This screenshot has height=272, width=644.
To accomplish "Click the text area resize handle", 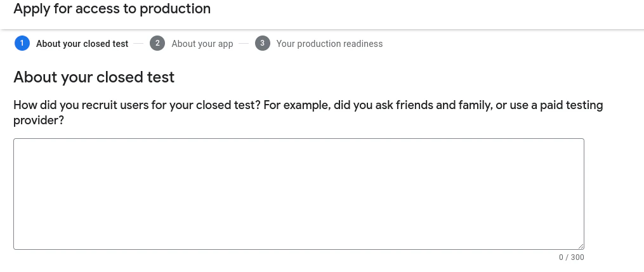I will pyautogui.click(x=581, y=246).
